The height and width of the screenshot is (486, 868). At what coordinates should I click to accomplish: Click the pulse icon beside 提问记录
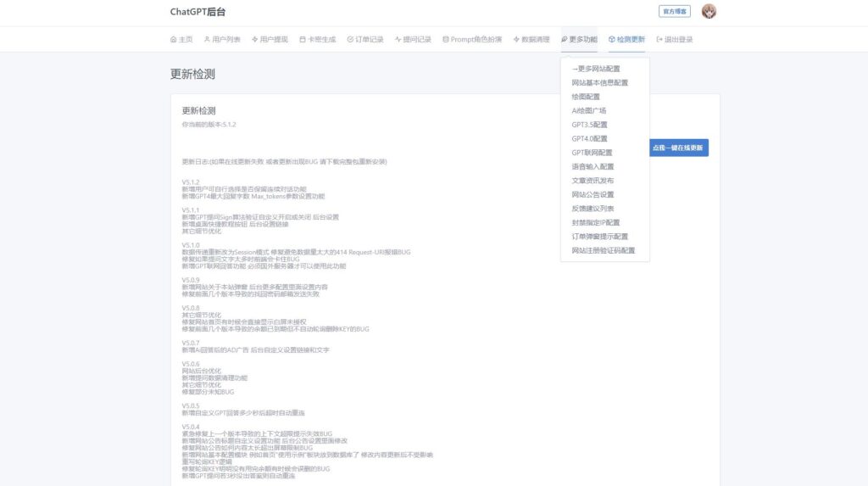[x=398, y=39]
